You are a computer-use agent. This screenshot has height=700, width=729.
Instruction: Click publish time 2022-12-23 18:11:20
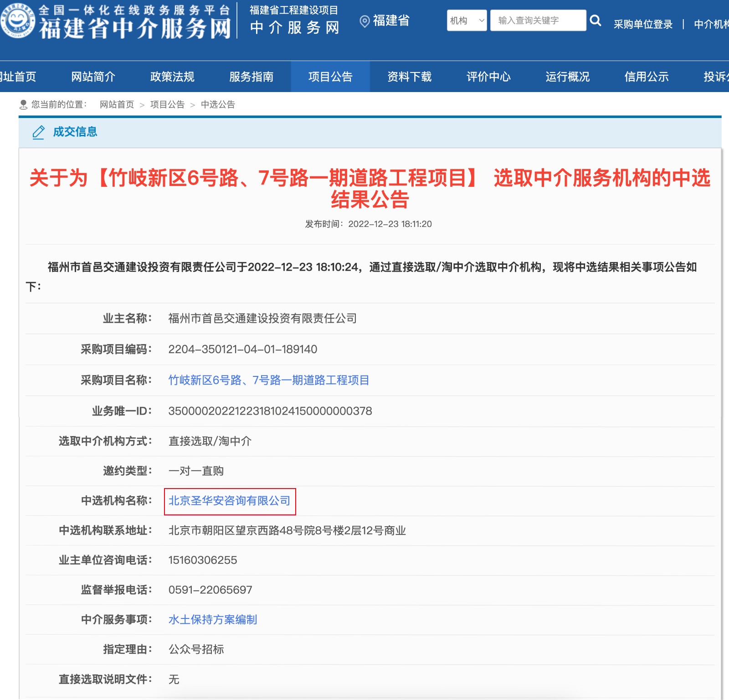tap(390, 224)
